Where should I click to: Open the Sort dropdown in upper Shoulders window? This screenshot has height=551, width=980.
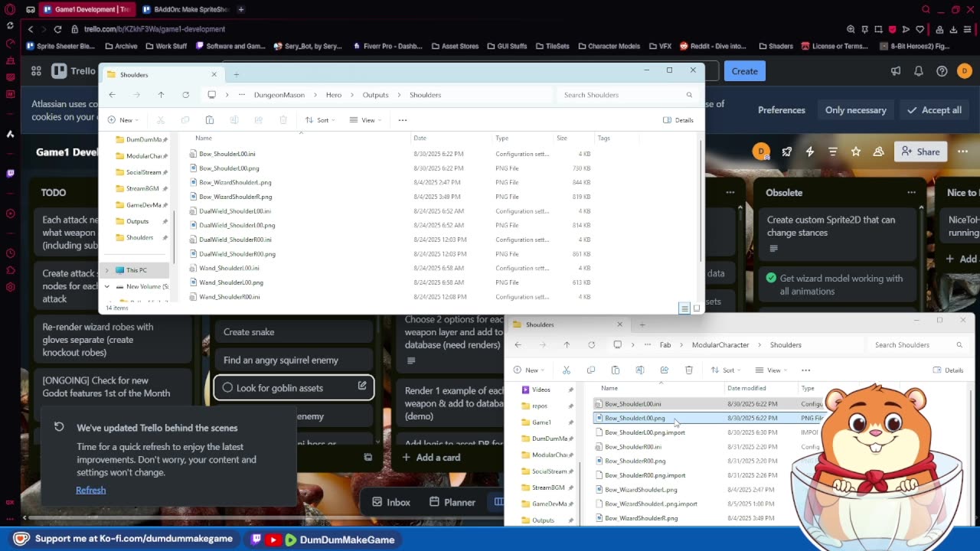pos(321,120)
